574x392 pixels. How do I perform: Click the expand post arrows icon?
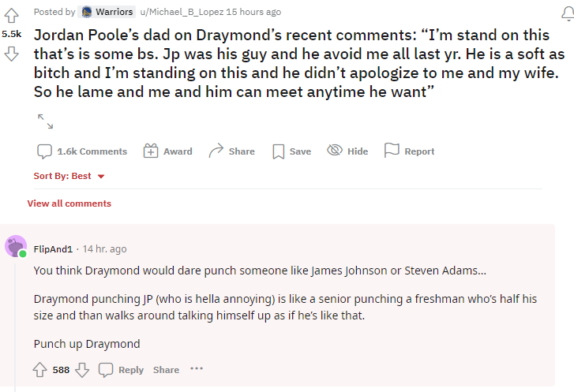(45, 121)
